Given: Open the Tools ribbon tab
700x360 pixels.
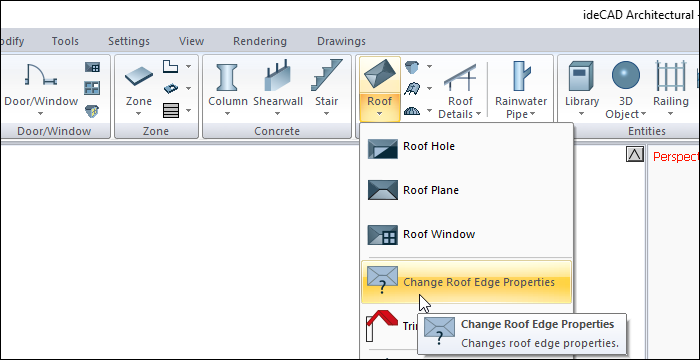Looking at the screenshot, I should coord(65,41).
